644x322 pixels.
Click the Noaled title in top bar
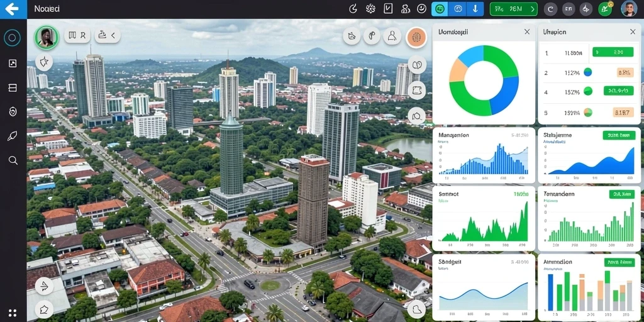coord(47,9)
